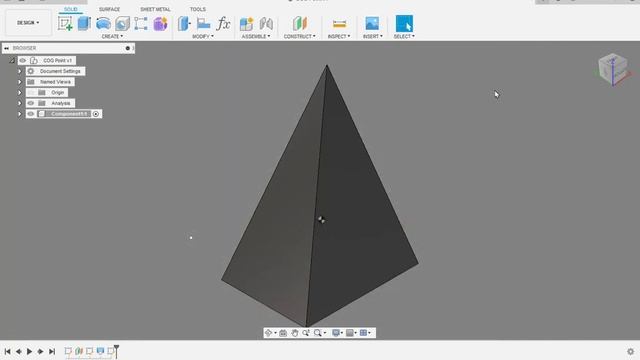Click the Zoom Window icon
Viewport: 640px width, 360px height.
click(306, 333)
